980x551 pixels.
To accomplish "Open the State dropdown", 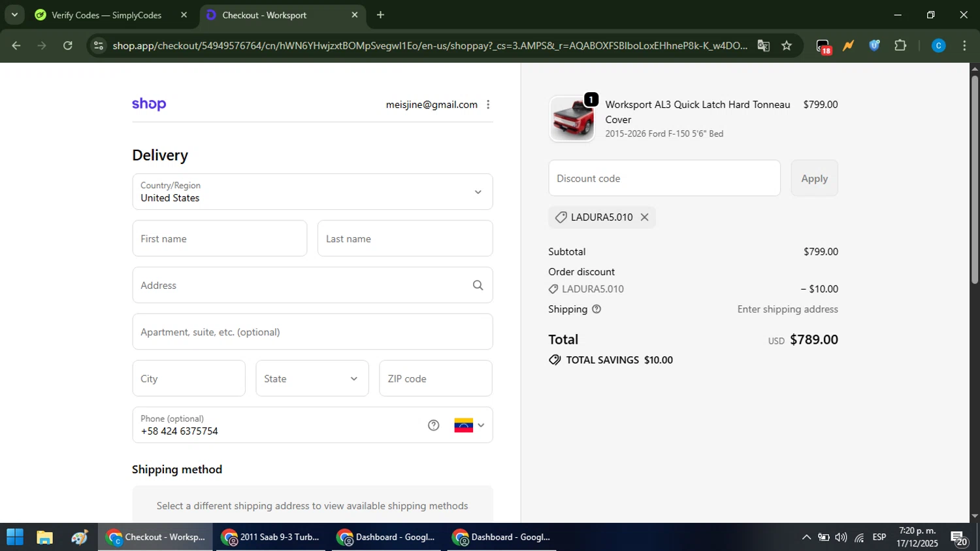I will 312,378.
